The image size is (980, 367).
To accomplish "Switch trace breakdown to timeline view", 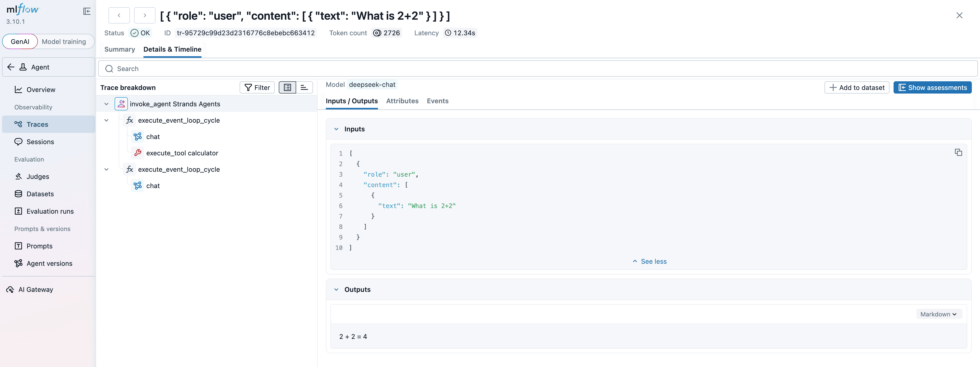I will coord(304,87).
